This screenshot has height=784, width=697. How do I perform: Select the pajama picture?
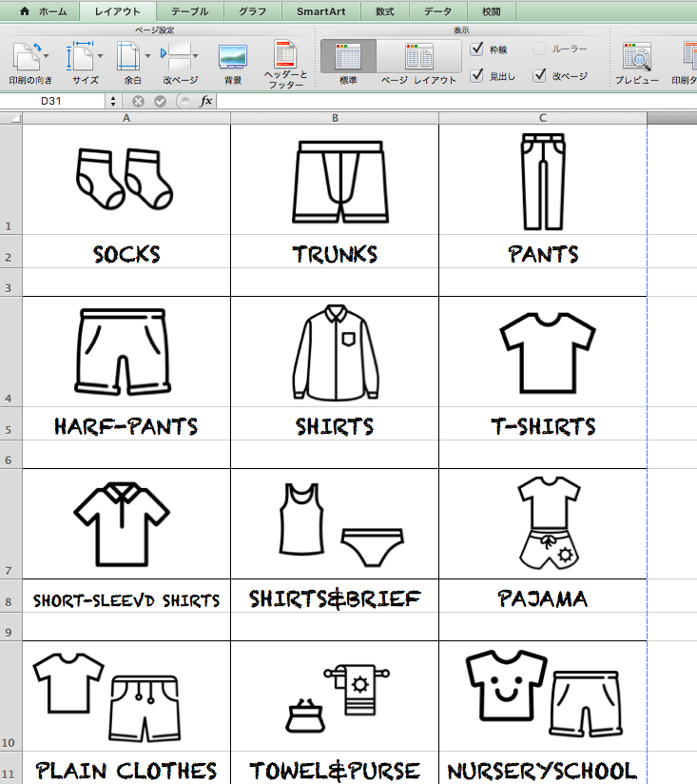coord(549,523)
